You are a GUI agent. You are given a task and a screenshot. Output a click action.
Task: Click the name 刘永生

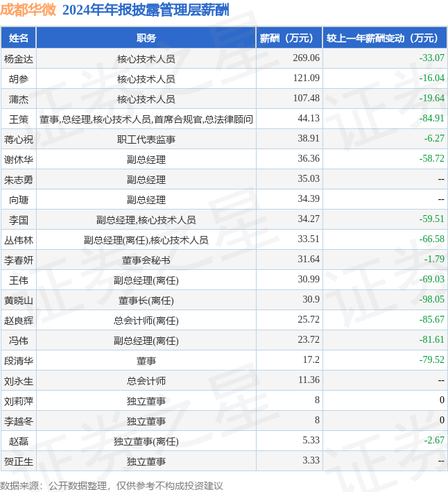[x=19, y=381]
